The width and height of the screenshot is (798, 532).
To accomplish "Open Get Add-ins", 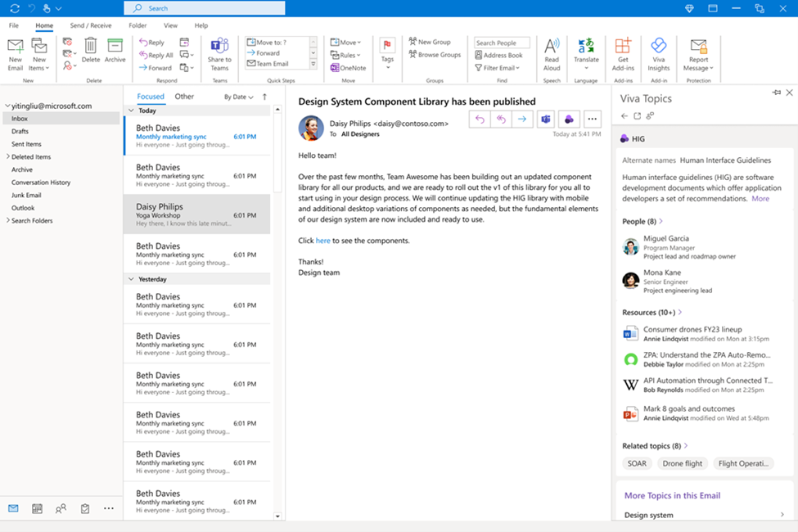I will coord(623,55).
